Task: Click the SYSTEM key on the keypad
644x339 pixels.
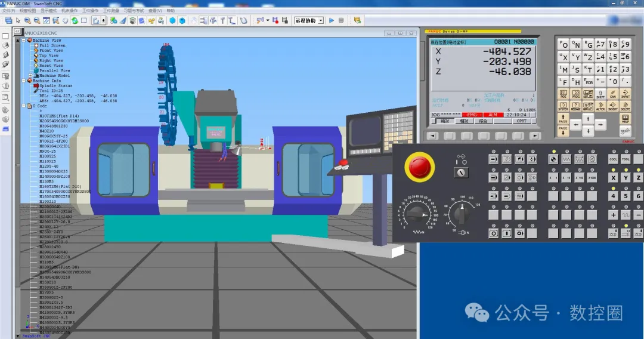Action: pyautogui.click(x=563, y=106)
